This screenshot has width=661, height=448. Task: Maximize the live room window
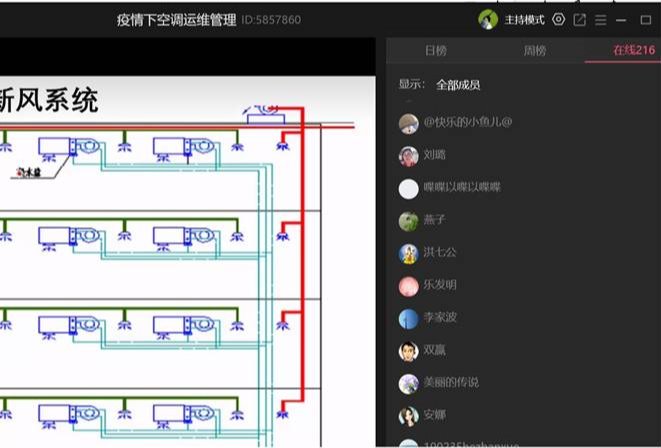point(646,20)
